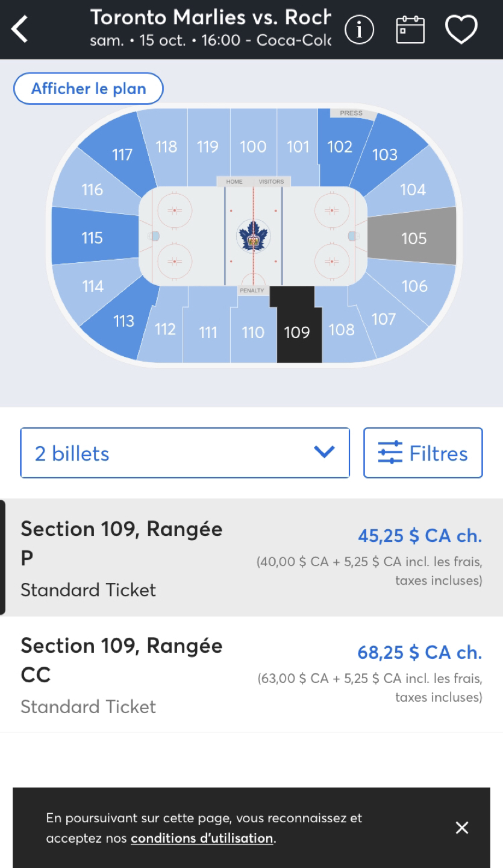The width and height of the screenshot is (503, 868).
Task: Pick section 115 on the seat map
Action: tap(92, 237)
